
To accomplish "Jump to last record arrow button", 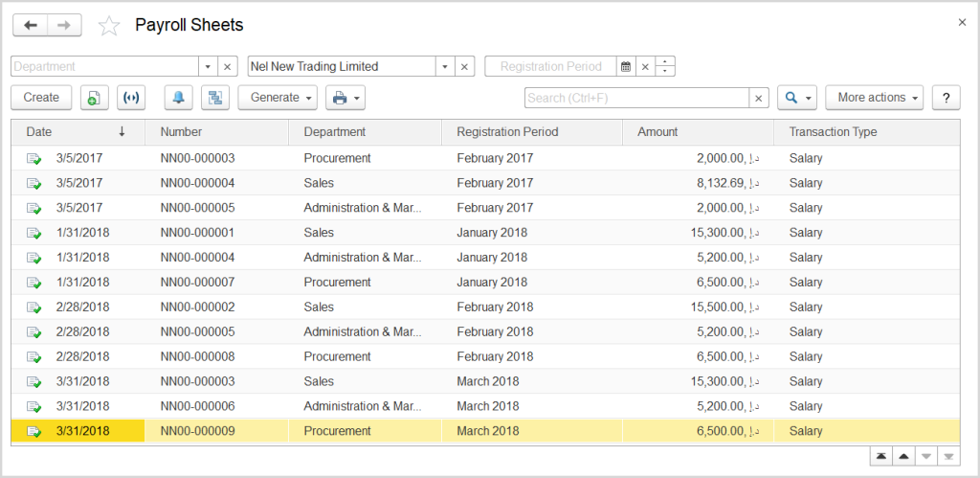I will pos(948,457).
